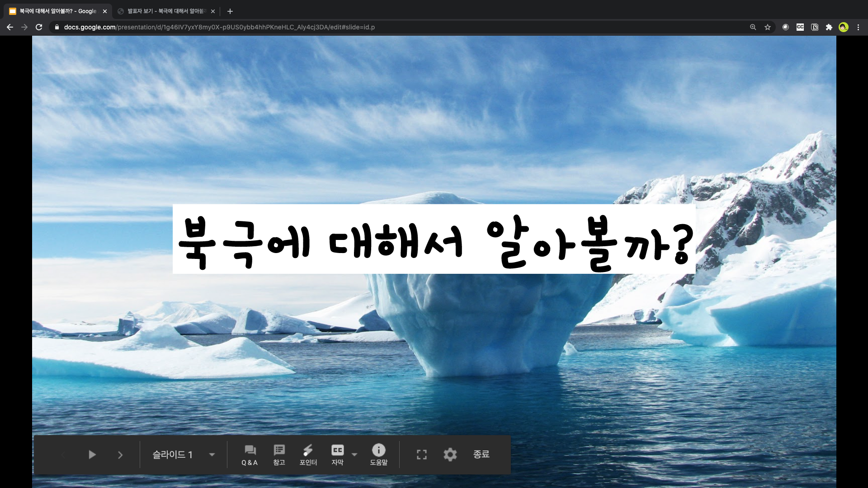Open a new browser tab

pos(230,11)
